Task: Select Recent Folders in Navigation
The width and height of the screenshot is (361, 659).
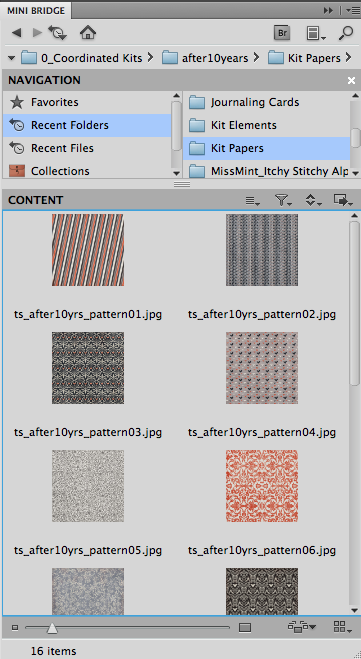Action: click(x=87, y=125)
